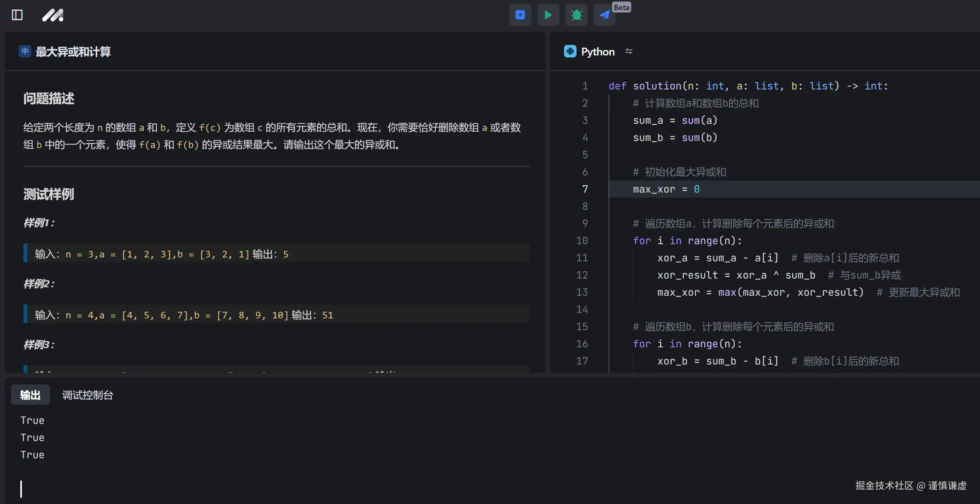Click the 最大异或和计算 problem title
The width and height of the screenshot is (980, 504).
pyautogui.click(x=73, y=52)
